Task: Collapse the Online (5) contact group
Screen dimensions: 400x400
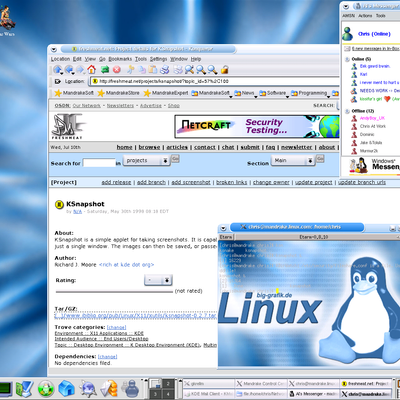Action: pos(347,59)
